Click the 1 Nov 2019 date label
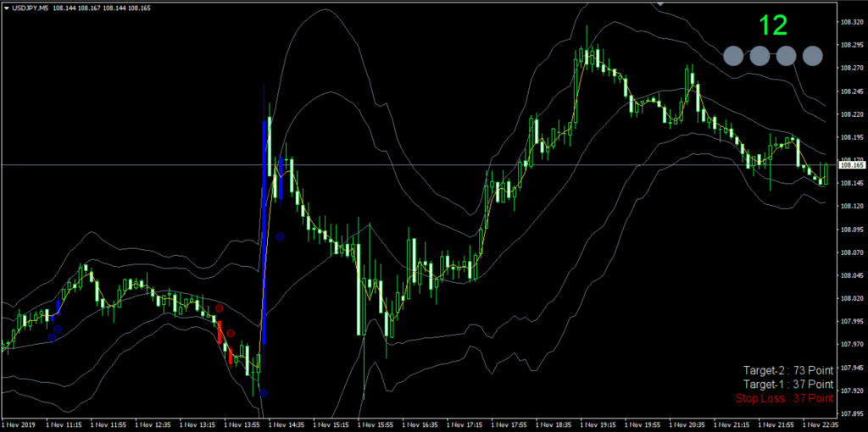 (19, 424)
